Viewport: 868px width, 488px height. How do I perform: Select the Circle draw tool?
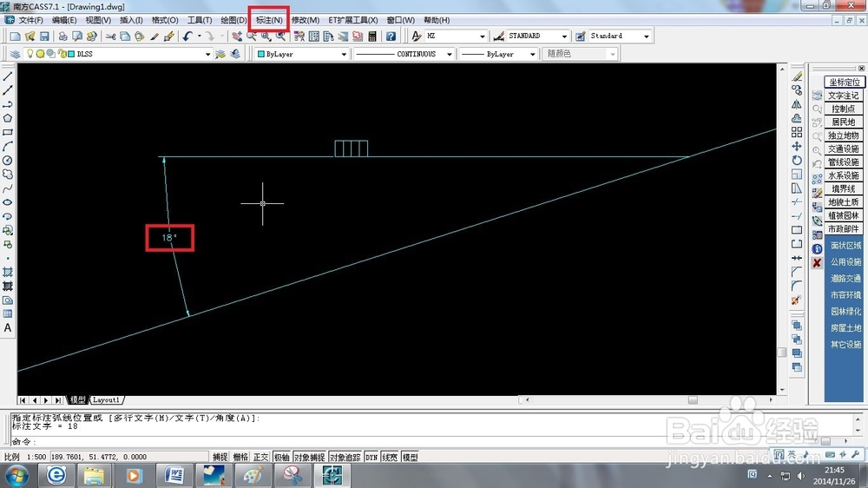pyautogui.click(x=8, y=160)
